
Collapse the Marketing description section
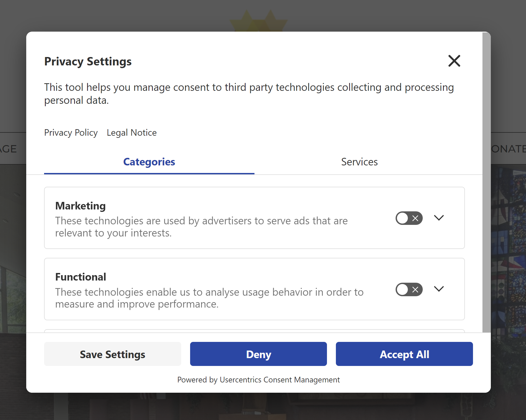coord(439,218)
